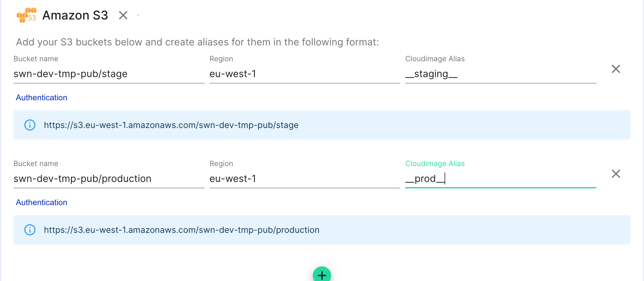Close the Amazon S3 panel
Screen dimensions: 644x281
pos(123,15)
